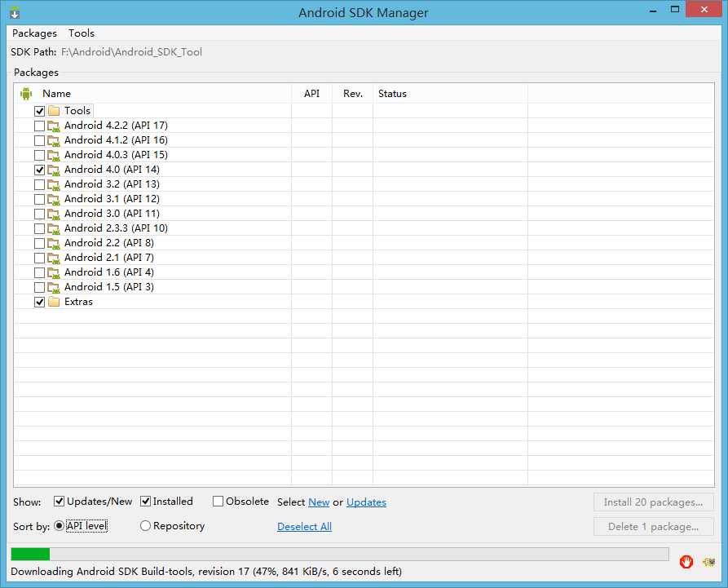Click the green download progress bar
728x588 pixels.
(340, 554)
